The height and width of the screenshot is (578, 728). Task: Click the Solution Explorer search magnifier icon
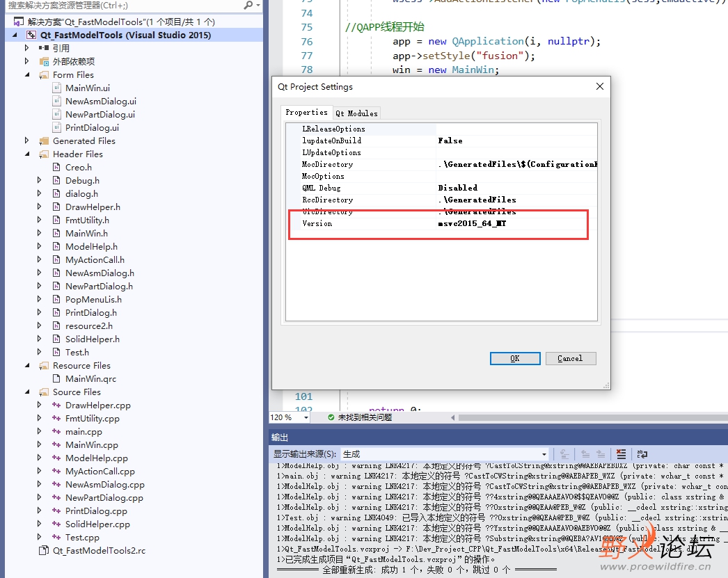pos(248,5)
